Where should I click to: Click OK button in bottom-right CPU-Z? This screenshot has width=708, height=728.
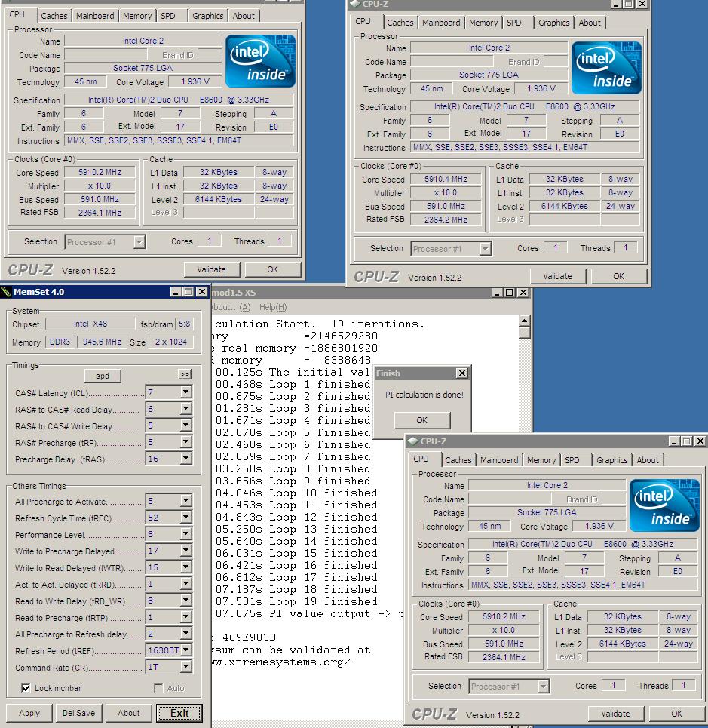pos(676,714)
